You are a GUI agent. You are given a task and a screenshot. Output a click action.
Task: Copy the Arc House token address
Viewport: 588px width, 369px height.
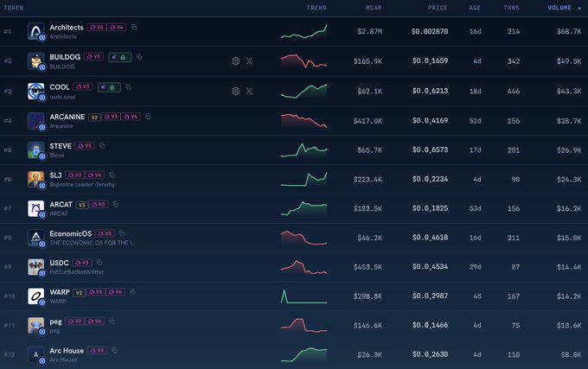click(x=114, y=350)
